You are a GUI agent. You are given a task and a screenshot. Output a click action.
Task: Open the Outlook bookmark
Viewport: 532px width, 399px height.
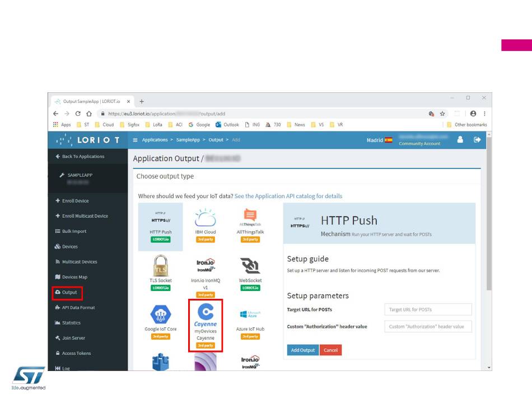coord(227,125)
